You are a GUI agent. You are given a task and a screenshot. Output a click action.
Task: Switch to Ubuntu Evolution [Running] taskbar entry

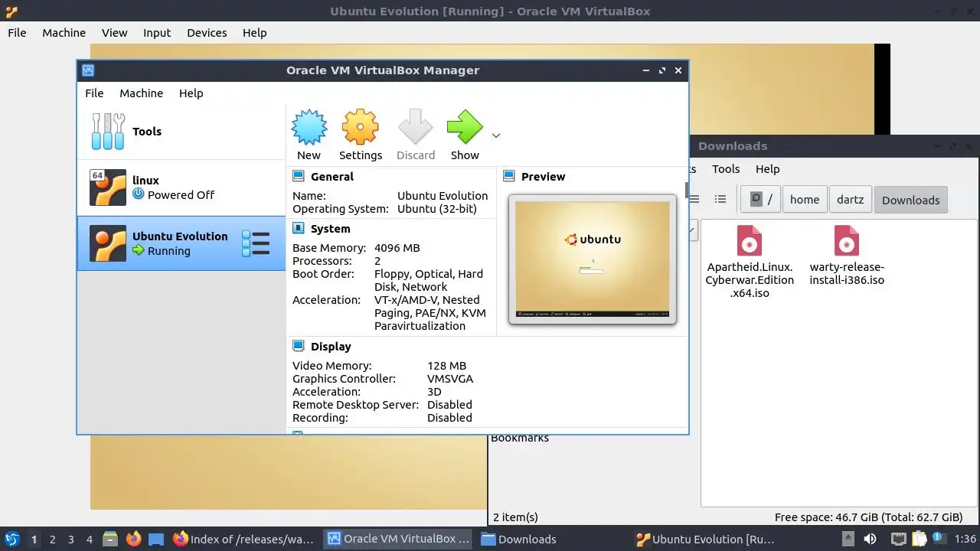[x=707, y=540]
